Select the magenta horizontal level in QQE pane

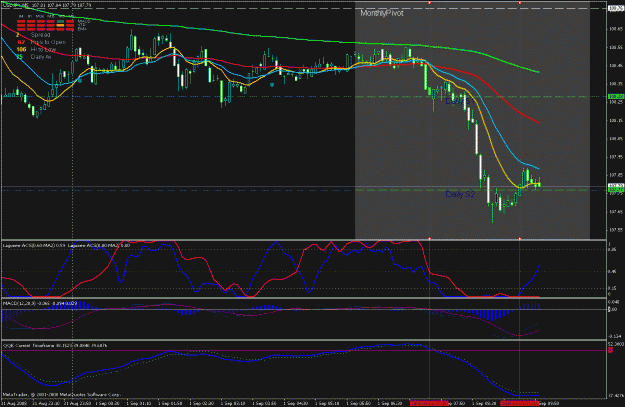click(303, 350)
